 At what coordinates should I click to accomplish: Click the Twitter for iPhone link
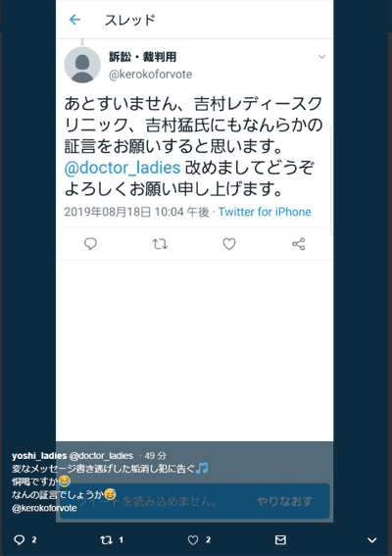[x=265, y=212]
